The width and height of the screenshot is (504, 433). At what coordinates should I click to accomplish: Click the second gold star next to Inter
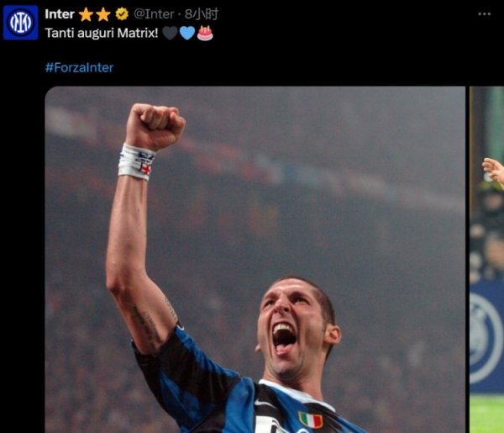pos(103,14)
